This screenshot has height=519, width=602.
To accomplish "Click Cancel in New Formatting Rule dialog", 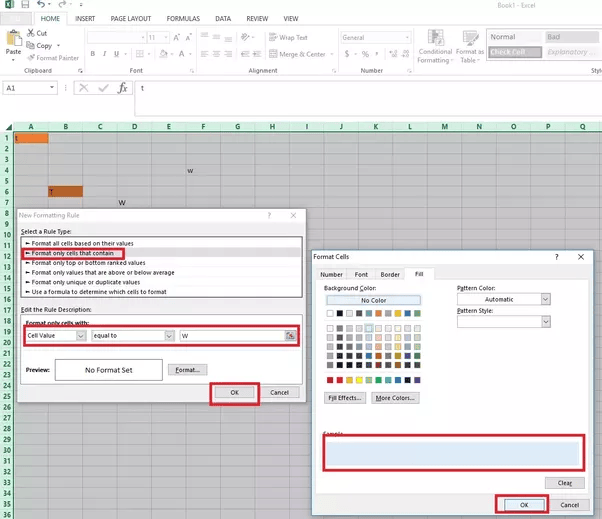I will [x=279, y=392].
